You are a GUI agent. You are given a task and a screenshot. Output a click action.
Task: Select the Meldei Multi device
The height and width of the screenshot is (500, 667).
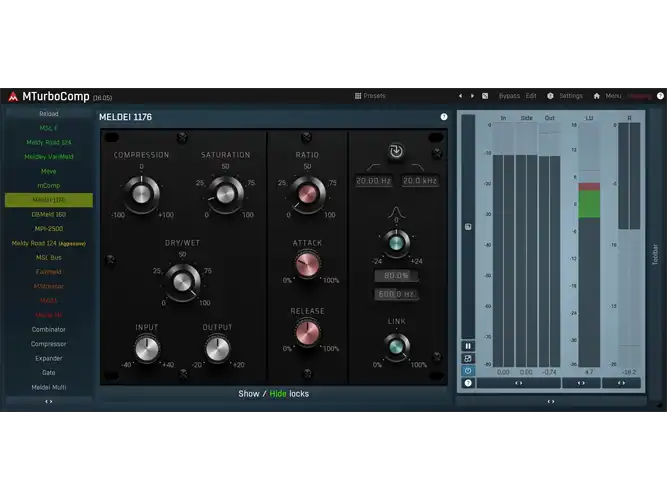click(x=49, y=387)
